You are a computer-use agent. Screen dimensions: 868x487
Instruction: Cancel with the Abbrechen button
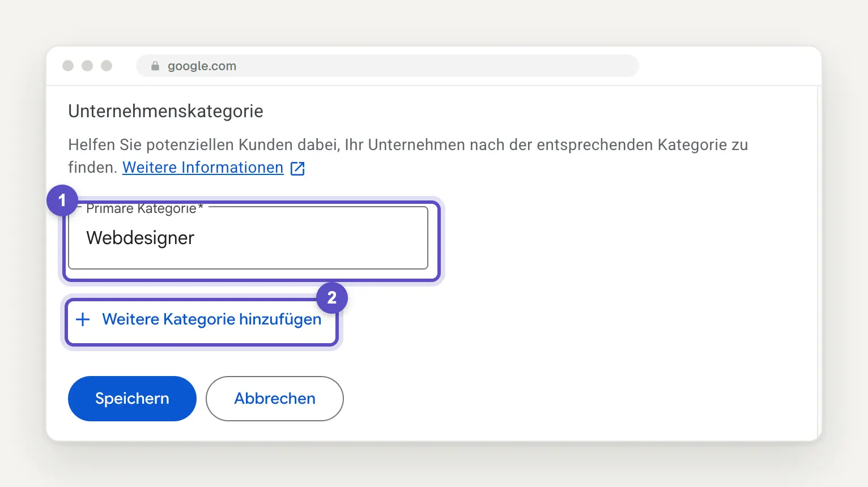pyautogui.click(x=275, y=399)
